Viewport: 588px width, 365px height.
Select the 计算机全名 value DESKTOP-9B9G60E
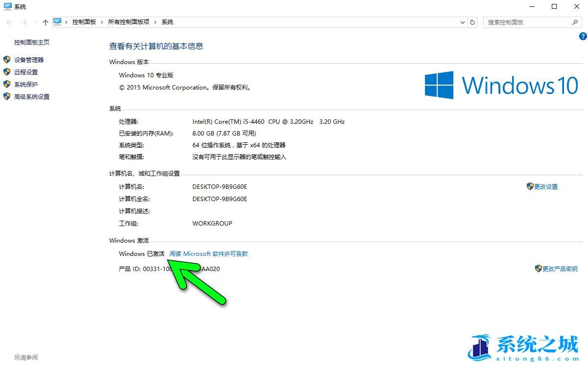point(220,199)
